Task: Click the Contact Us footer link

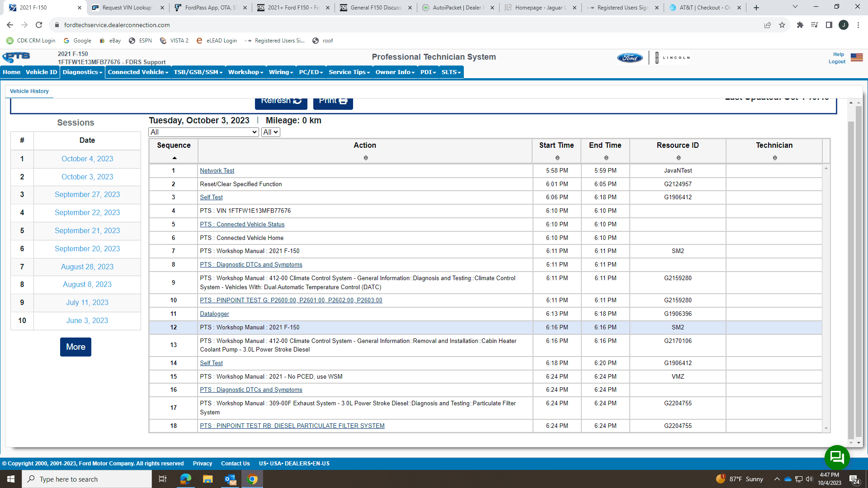Action: 235,464
